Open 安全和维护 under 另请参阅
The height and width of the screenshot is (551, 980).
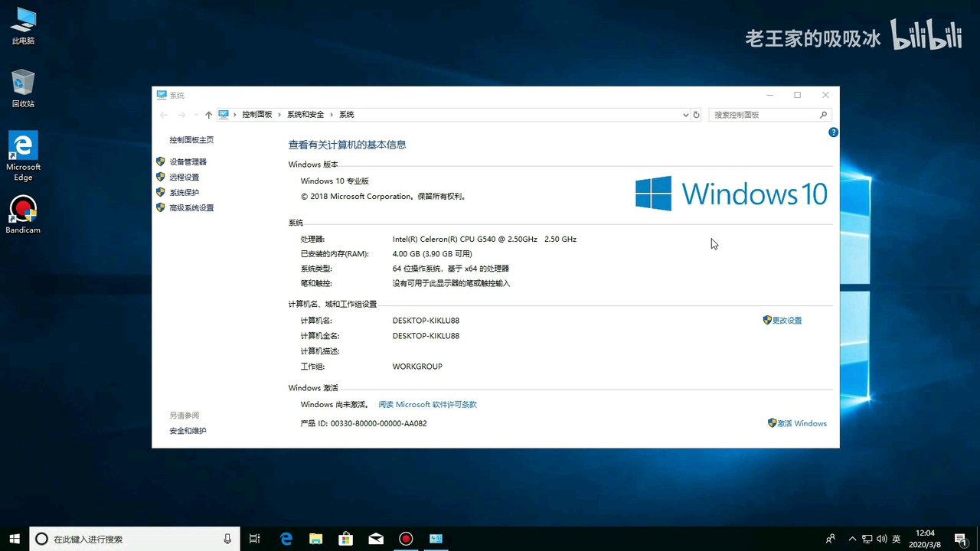[x=188, y=431]
